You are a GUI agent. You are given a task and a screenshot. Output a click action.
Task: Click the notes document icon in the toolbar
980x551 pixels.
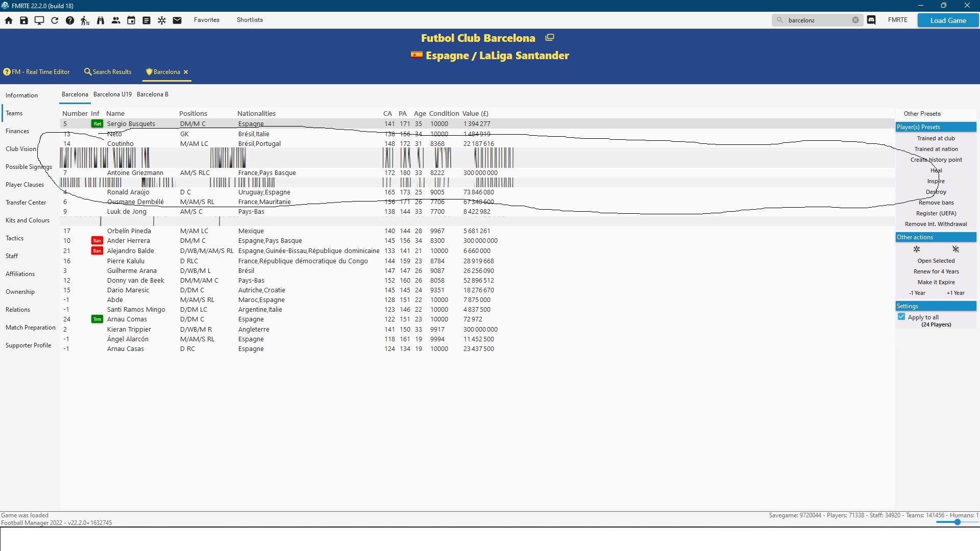[146, 20]
